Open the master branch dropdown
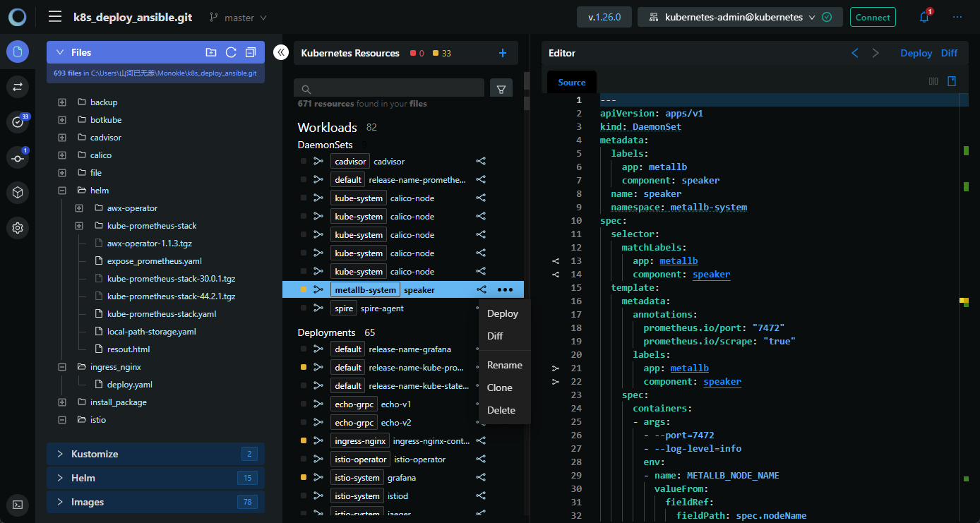This screenshot has height=523, width=980. (x=238, y=18)
